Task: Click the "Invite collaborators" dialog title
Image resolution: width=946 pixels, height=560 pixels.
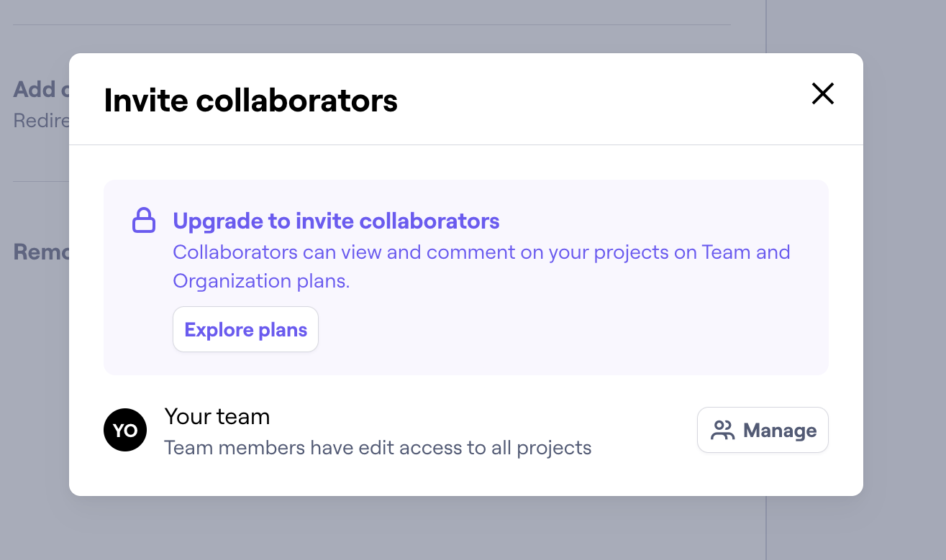Action: coord(250,100)
